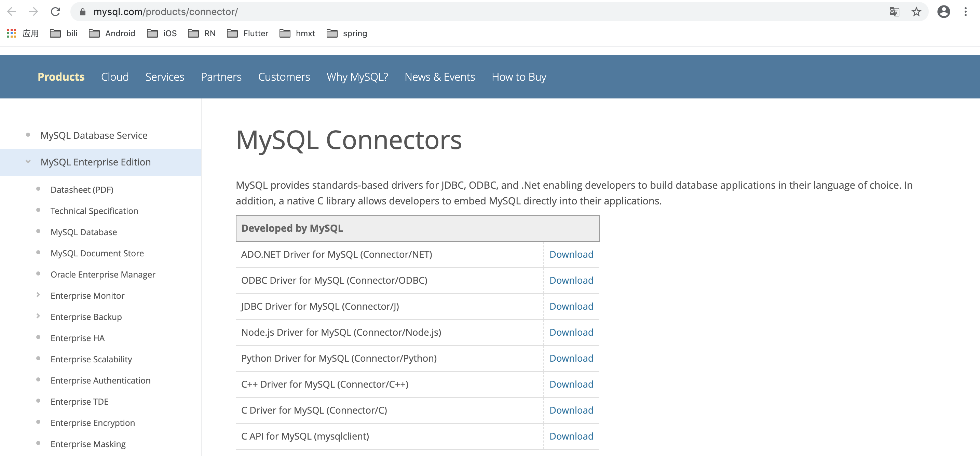Collapse the MySQL Enterprise Edition sidebar section
980x456 pixels.
click(28, 162)
